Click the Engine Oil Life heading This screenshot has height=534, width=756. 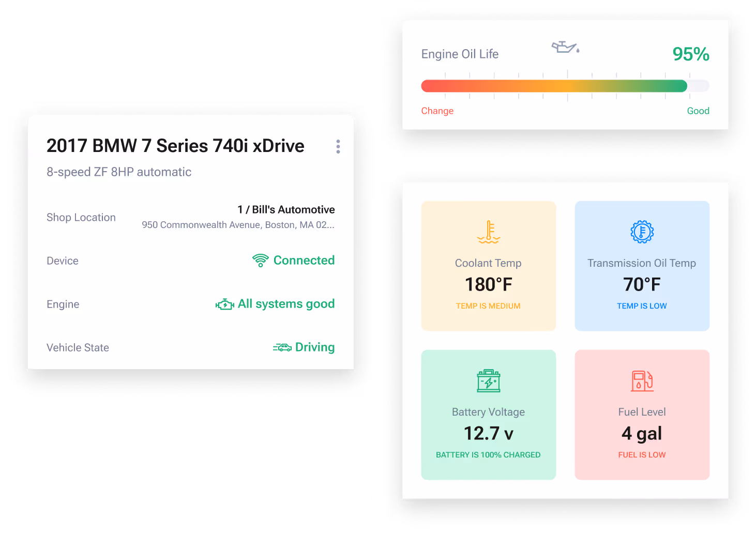click(x=460, y=54)
